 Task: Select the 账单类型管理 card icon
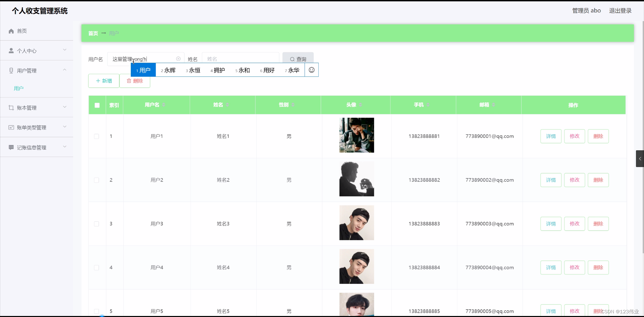(x=11, y=127)
